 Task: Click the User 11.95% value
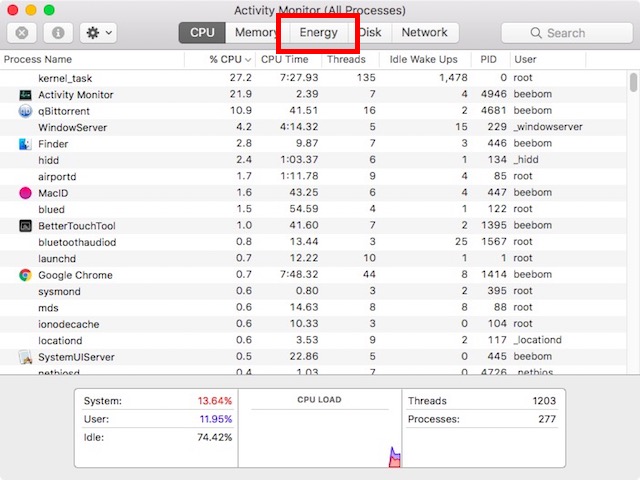coord(216,419)
